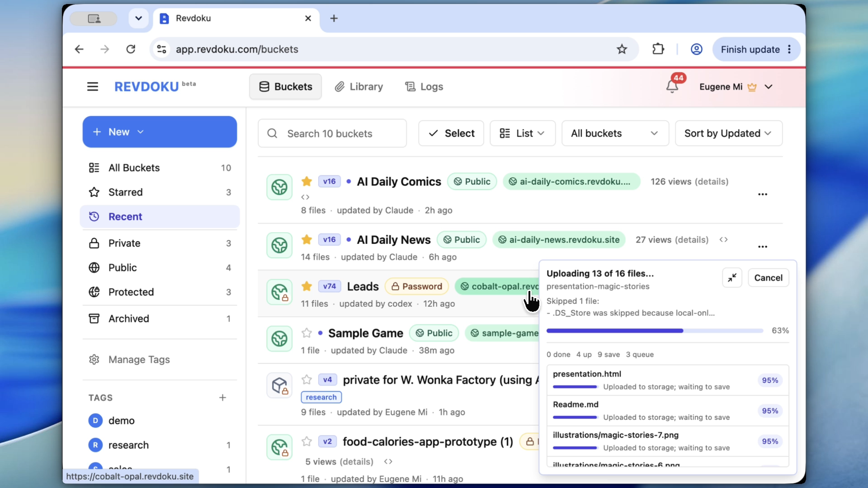Toggle Select mode for buckets
The height and width of the screenshot is (488, 868).
tap(451, 133)
